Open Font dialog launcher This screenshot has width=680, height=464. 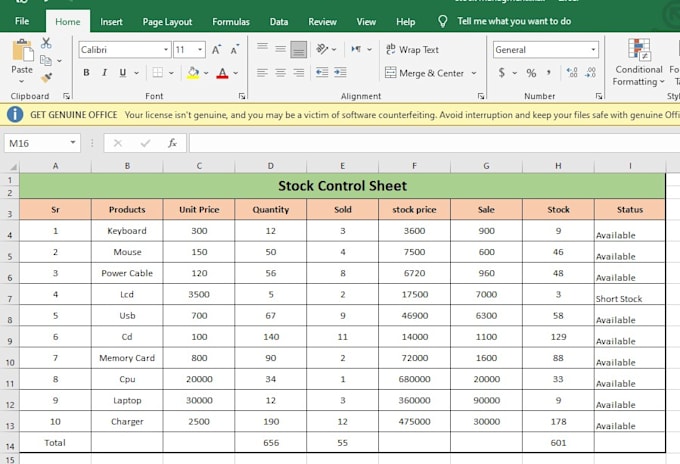[242, 96]
